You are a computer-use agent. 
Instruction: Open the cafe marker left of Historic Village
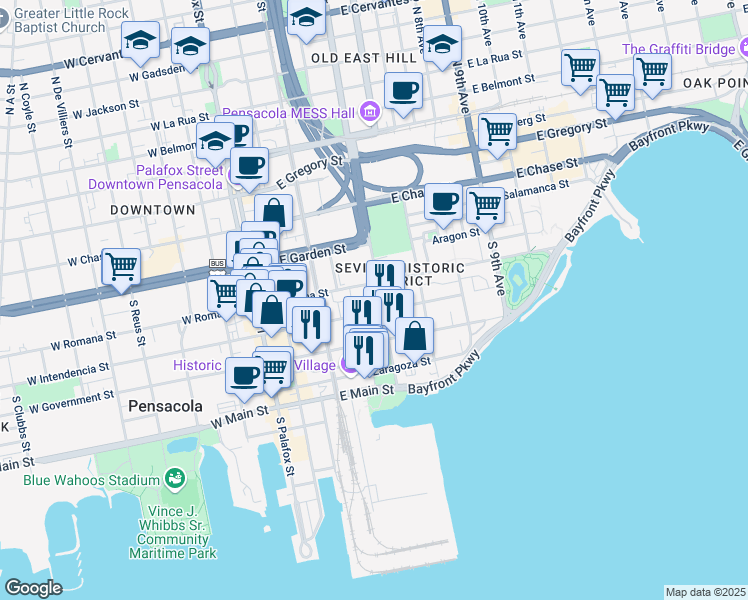tap(244, 378)
